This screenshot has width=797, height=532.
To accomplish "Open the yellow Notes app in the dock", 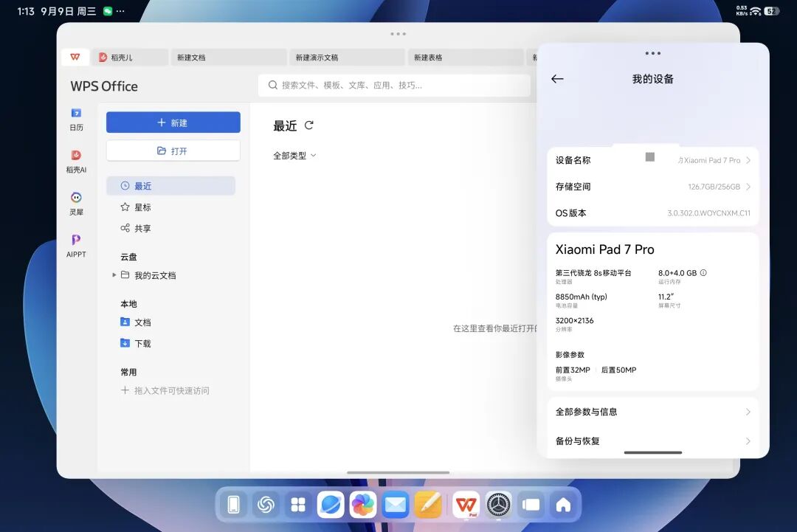I will click(x=428, y=505).
